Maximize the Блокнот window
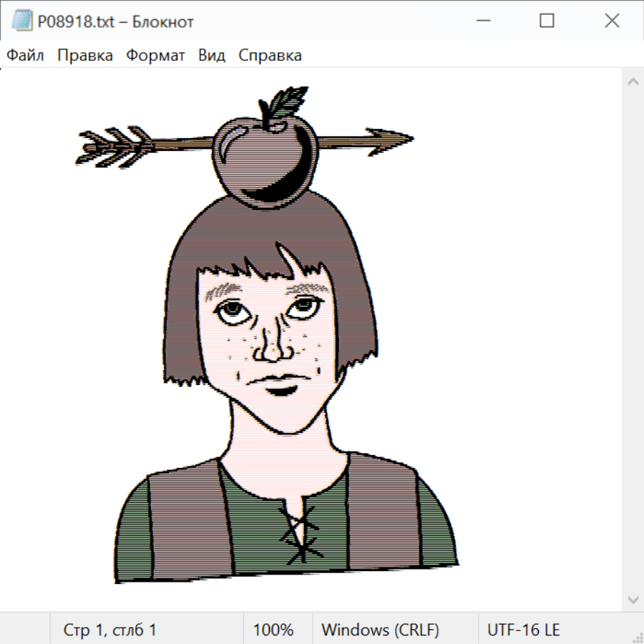Viewport: 644px width, 644px height. (547, 21)
